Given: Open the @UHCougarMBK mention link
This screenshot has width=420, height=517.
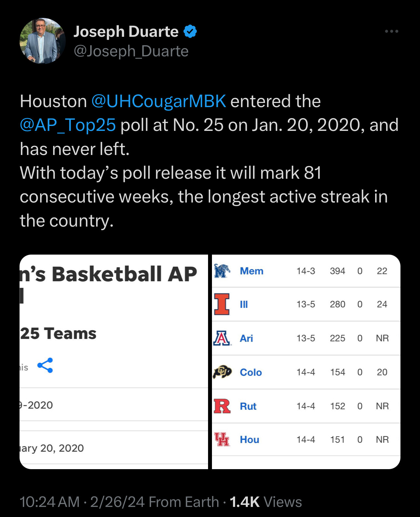Looking at the screenshot, I should click(x=159, y=101).
